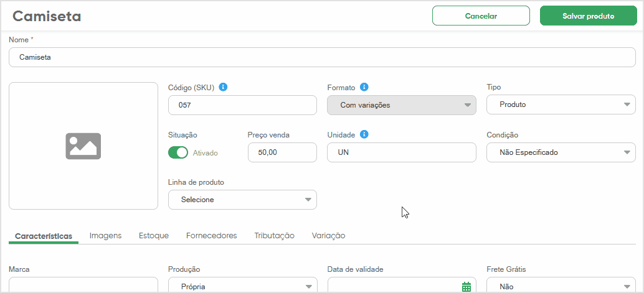Open the Variação tab
Image resolution: width=644 pixels, height=293 pixels.
[329, 236]
